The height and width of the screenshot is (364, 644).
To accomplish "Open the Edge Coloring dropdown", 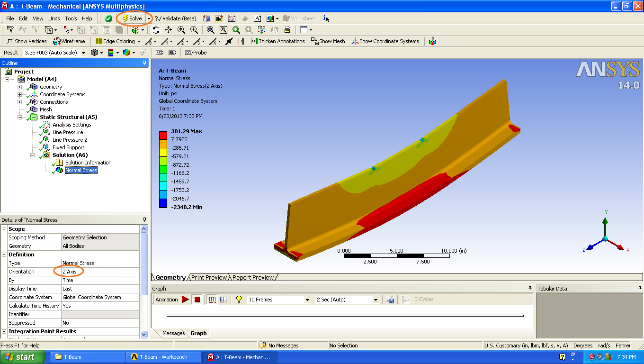I will pyautogui.click(x=139, y=41).
